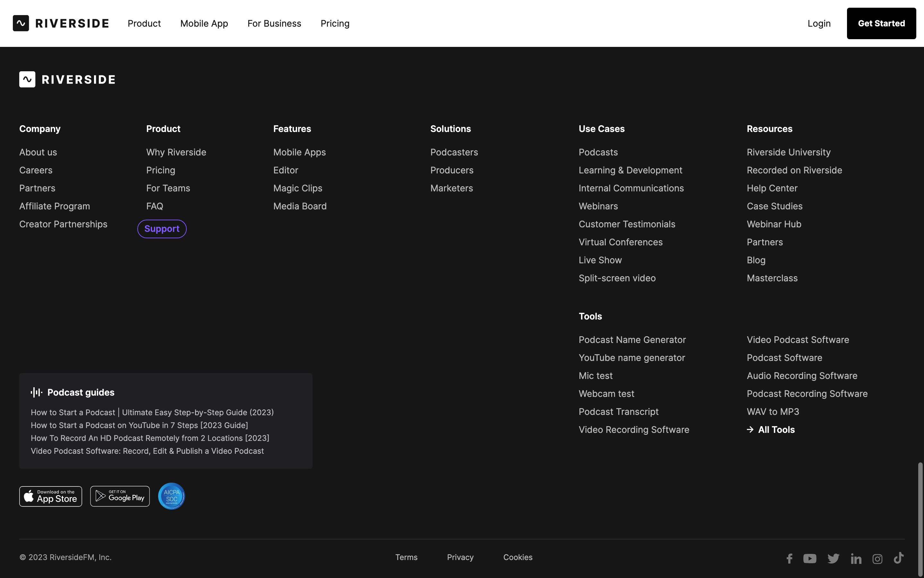The height and width of the screenshot is (578, 924).
Task: Open the Podcasters solutions link
Action: click(454, 152)
